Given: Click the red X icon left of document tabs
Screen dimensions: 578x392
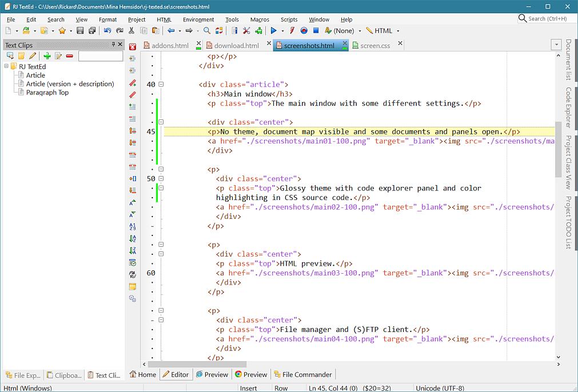Looking at the screenshot, I should (x=133, y=47).
